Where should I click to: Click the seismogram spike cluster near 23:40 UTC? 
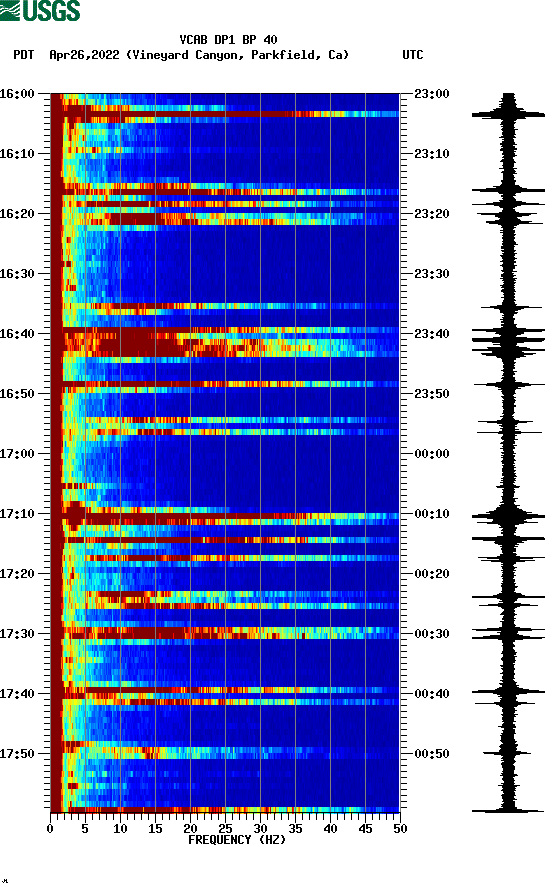click(x=508, y=341)
